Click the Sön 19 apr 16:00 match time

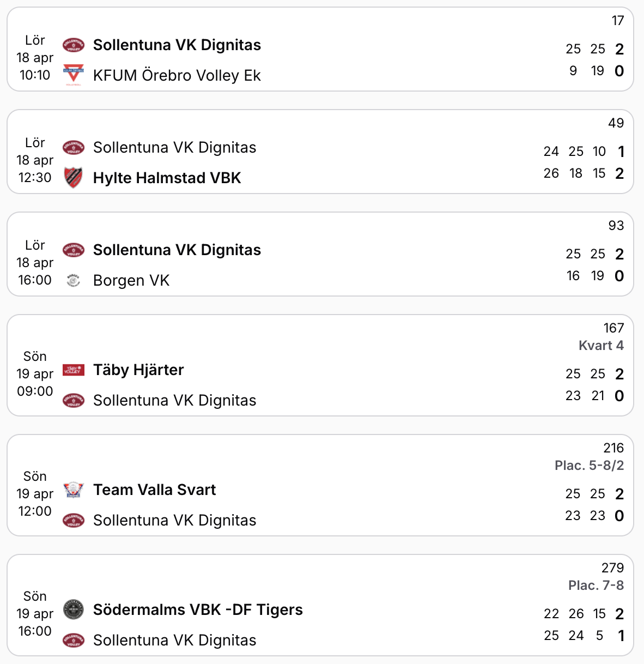click(x=35, y=614)
